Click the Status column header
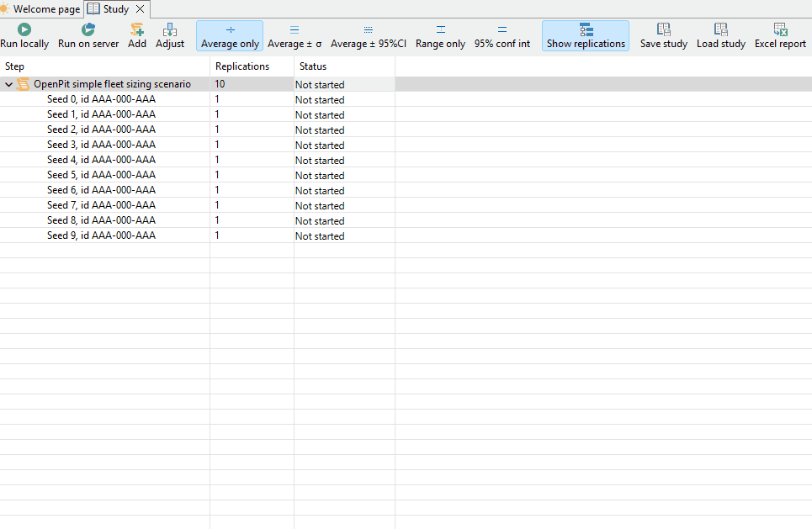This screenshot has height=529, width=812. [344, 66]
